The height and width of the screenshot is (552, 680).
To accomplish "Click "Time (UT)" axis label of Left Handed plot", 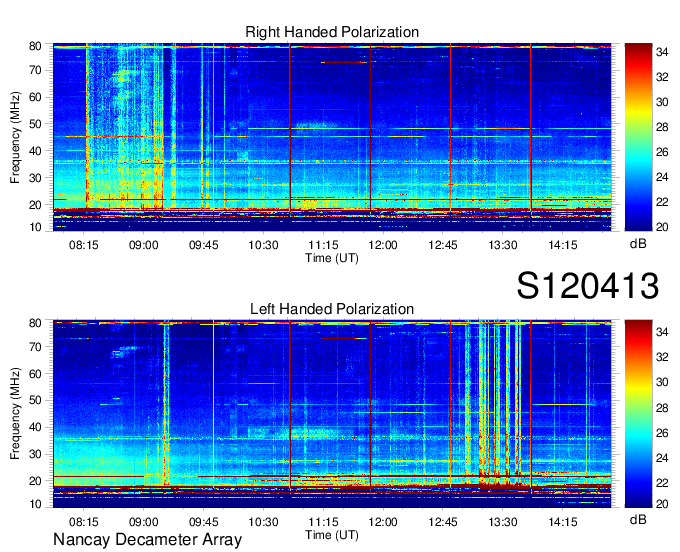I will pos(332,535).
